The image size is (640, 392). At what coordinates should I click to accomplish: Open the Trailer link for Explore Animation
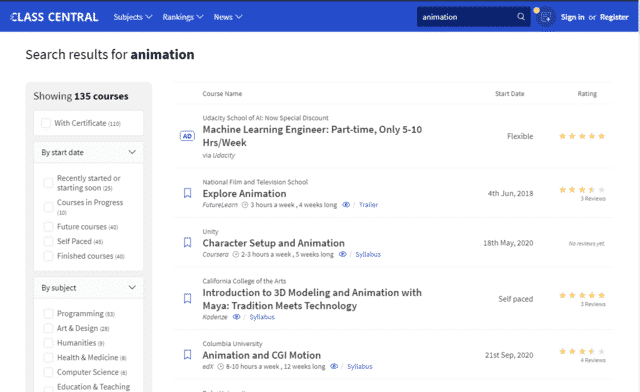point(368,205)
